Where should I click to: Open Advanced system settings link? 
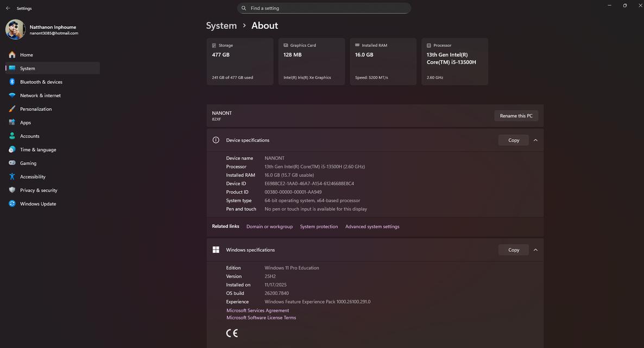pos(372,227)
